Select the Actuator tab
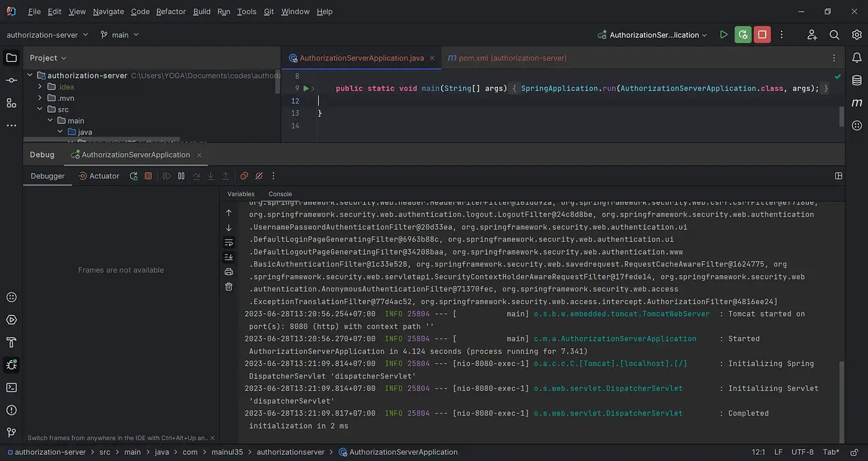 [x=99, y=176]
